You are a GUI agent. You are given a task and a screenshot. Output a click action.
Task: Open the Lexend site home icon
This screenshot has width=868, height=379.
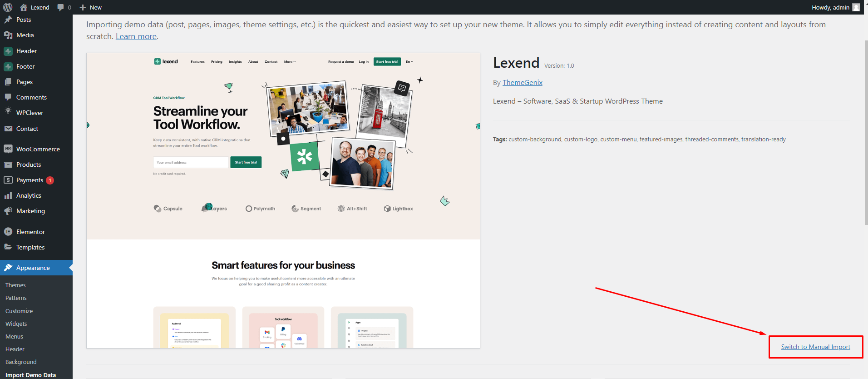[24, 7]
